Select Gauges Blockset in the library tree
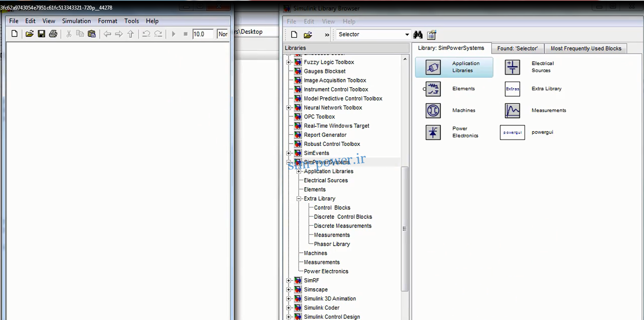The height and width of the screenshot is (320, 644). (x=325, y=71)
